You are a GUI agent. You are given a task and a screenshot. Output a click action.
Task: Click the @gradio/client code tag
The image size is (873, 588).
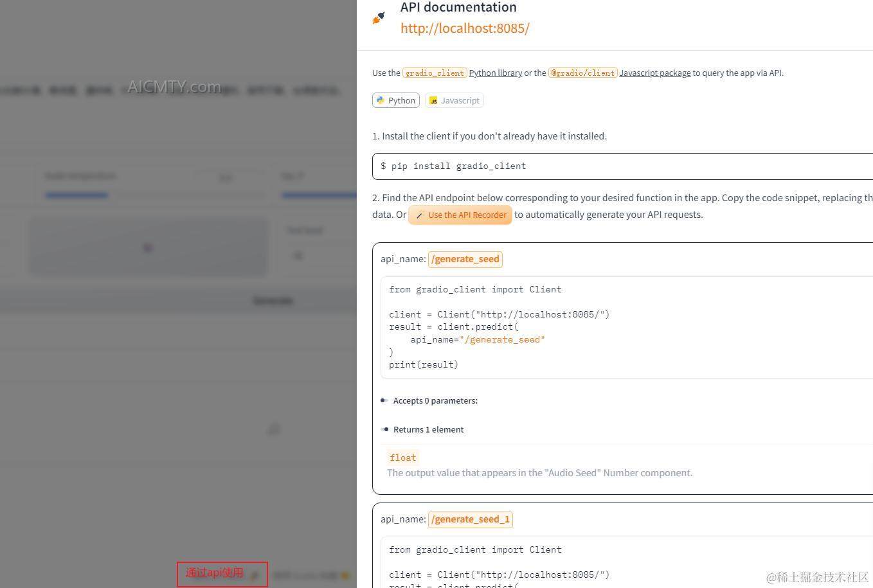tap(582, 73)
